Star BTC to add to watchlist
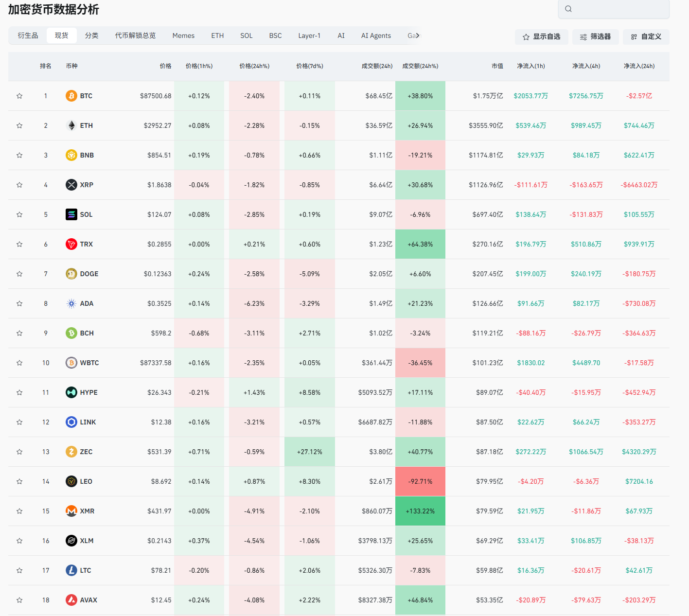 tap(19, 96)
